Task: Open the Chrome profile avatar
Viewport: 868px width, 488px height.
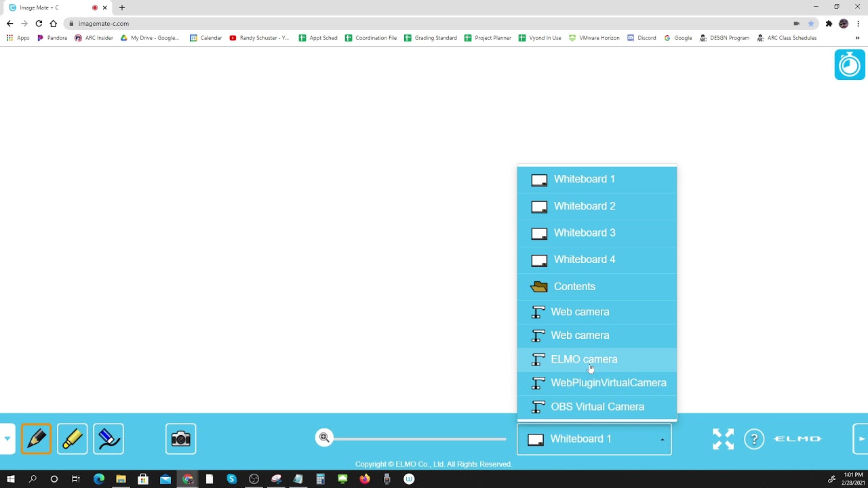Action: click(844, 23)
